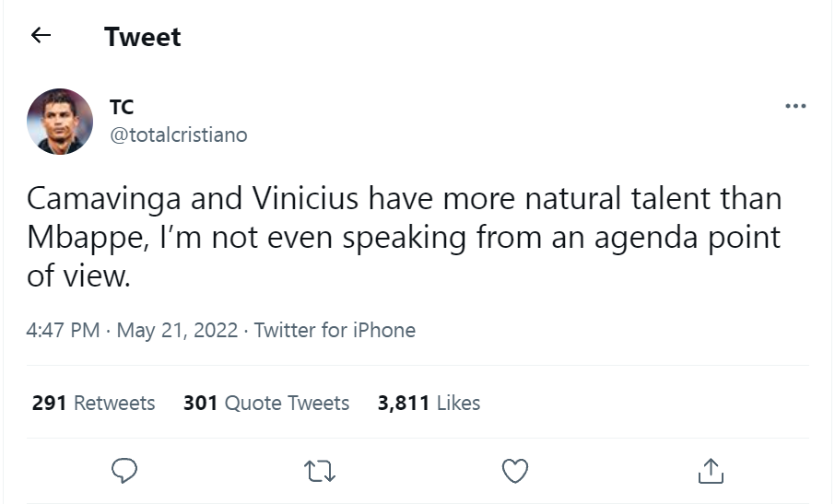
Task: Show the 3,811 Likes list
Action: tap(429, 403)
